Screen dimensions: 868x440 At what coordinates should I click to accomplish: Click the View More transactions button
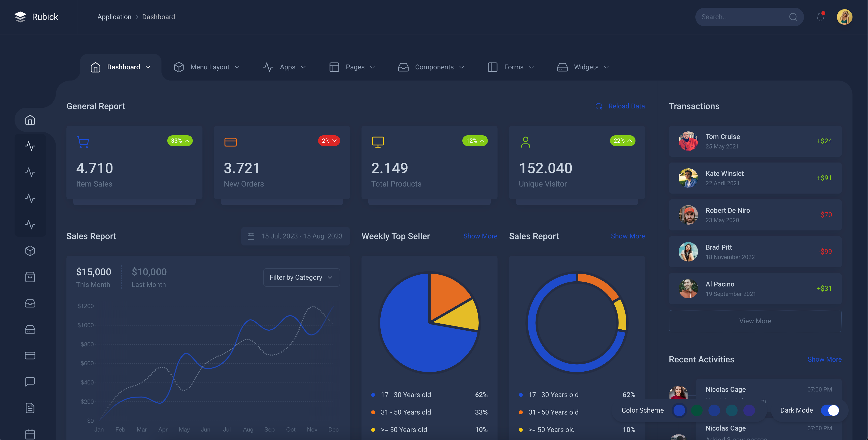[755, 321]
